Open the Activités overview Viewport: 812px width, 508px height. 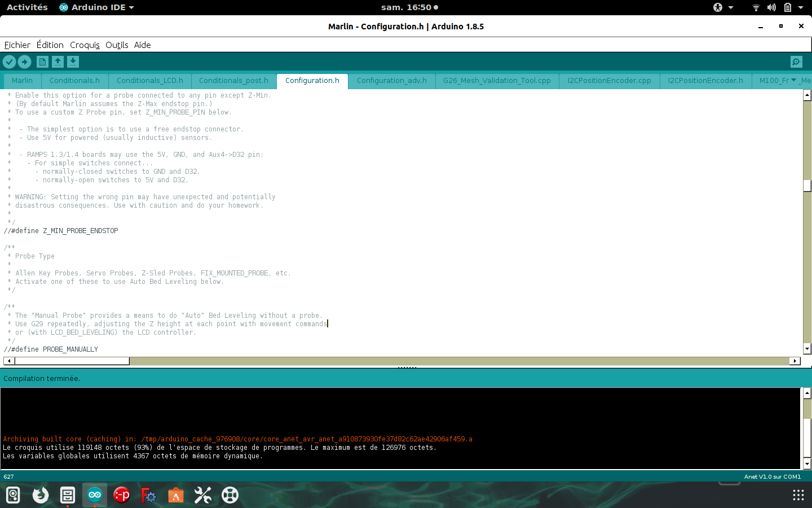tap(27, 7)
